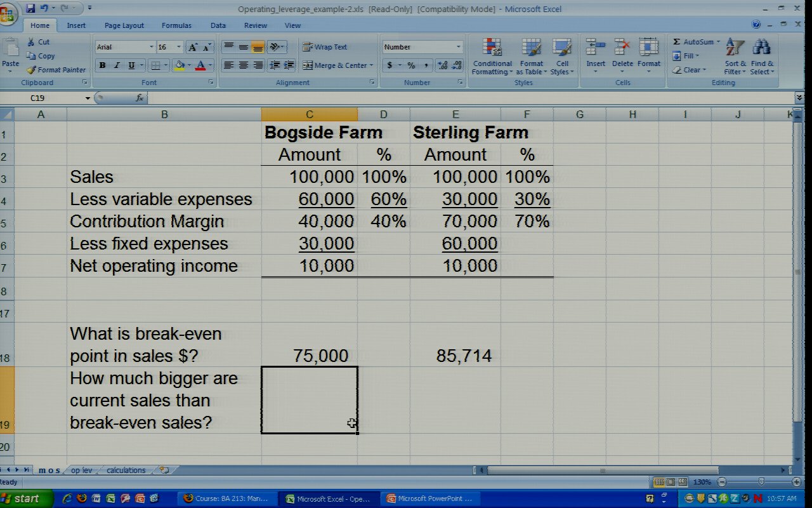This screenshot has width=812, height=508.
Task: Click the Conditional Formatting icon
Action: pos(492,48)
